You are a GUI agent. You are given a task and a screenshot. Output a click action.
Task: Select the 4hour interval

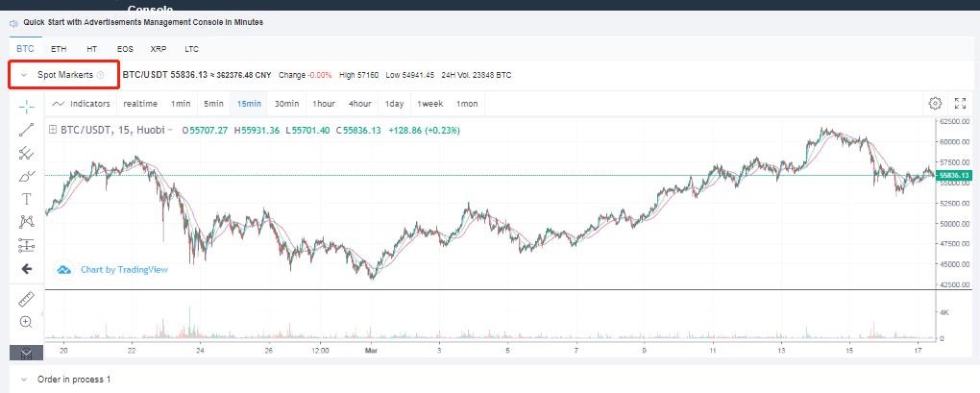(x=360, y=104)
